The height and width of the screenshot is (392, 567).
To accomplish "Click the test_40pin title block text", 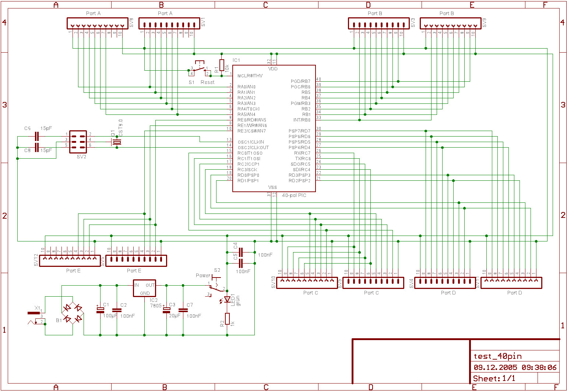I will (x=497, y=356).
